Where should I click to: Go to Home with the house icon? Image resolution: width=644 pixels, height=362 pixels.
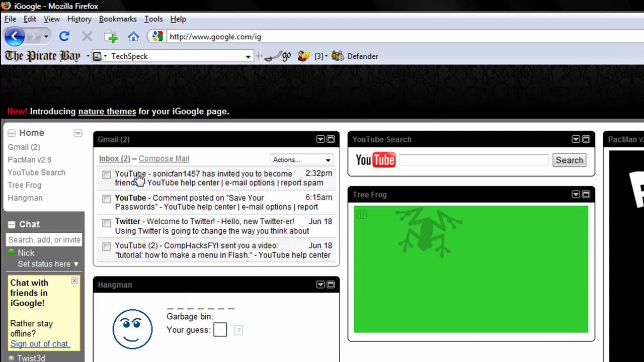pyautogui.click(x=133, y=36)
